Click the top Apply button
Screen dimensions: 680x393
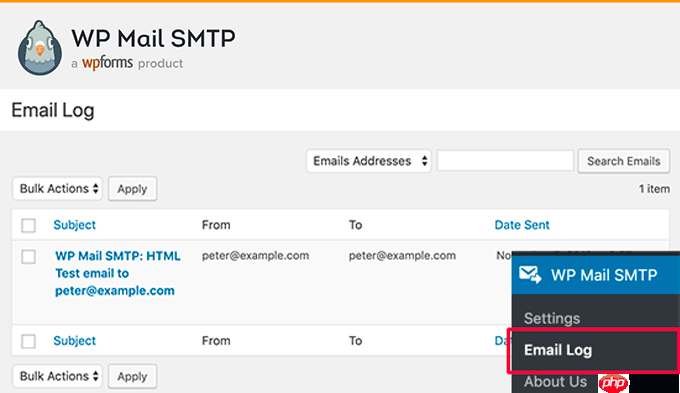[x=132, y=189]
